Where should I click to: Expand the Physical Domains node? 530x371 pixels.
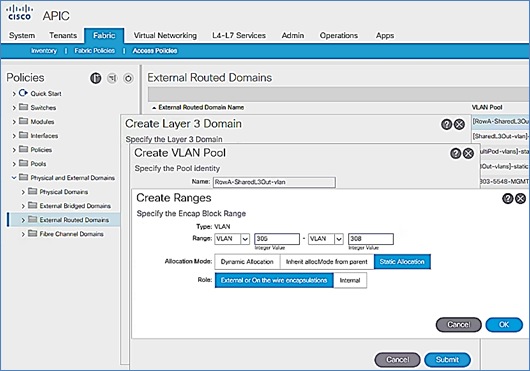tap(23, 192)
